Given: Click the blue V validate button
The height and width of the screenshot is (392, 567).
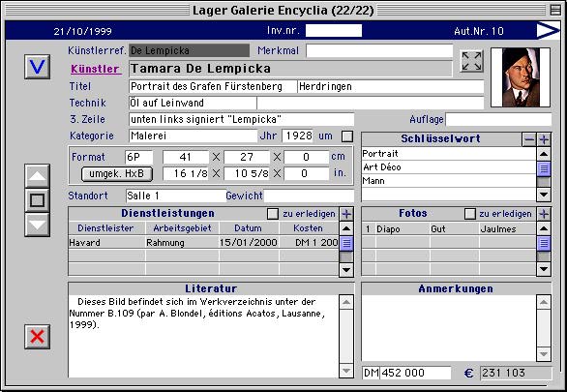Looking at the screenshot, I should 37,67.
